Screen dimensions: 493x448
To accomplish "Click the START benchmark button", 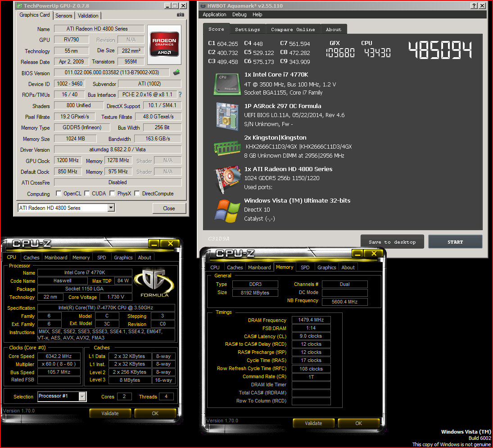I will (x=455, y=242).
